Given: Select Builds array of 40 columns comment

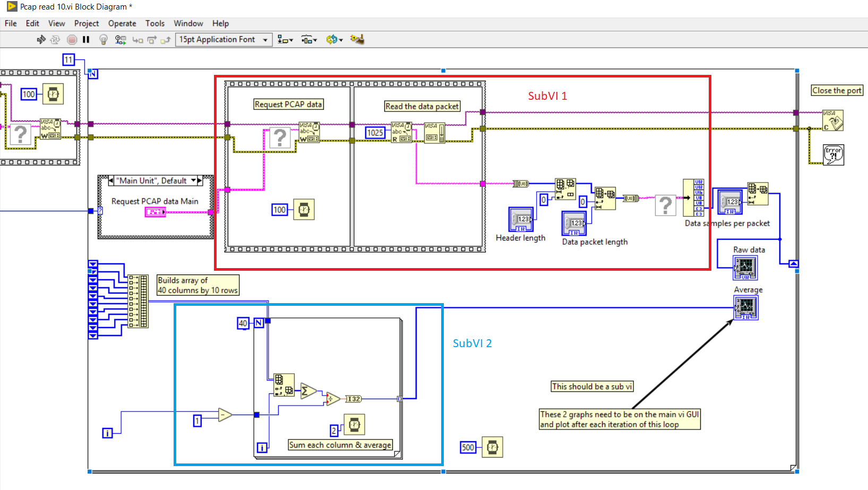Looking at the screenshot, I should (197, 285).
